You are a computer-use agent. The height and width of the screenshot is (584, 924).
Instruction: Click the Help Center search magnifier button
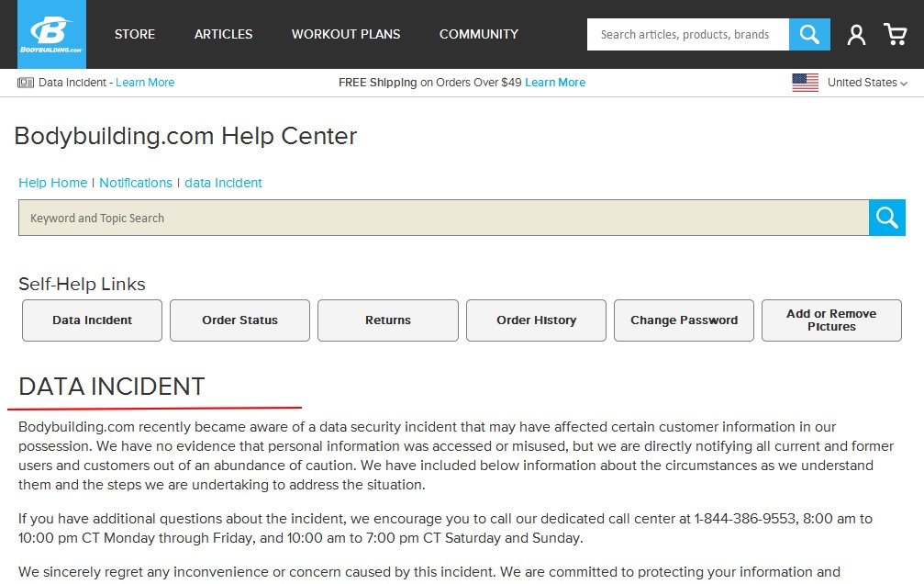(886, 218)
